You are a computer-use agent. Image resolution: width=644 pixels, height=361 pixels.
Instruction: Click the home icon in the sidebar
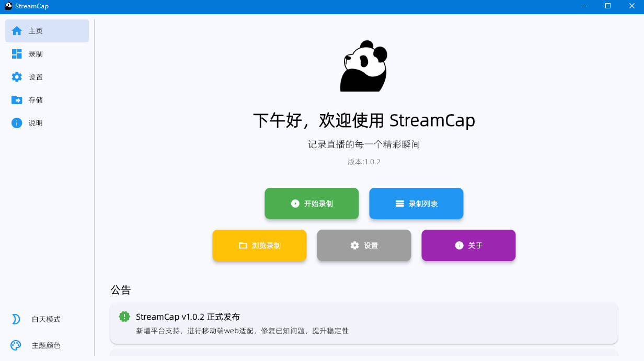[x=17, y=31]
